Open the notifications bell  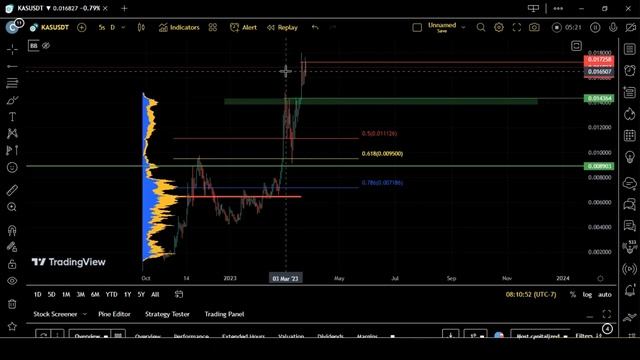[x=630, y=290]
